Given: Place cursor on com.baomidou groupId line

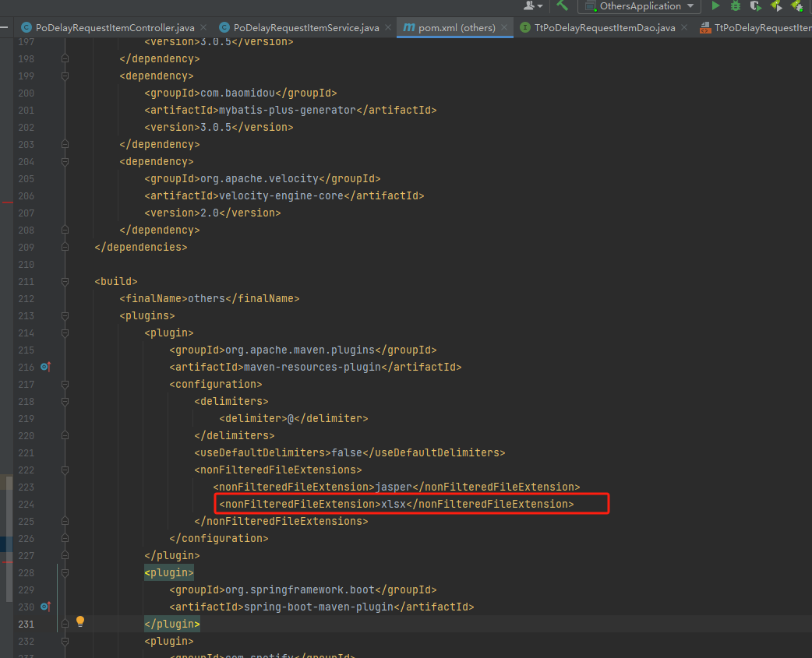Looking at the screenshot, I should (240, 93).
